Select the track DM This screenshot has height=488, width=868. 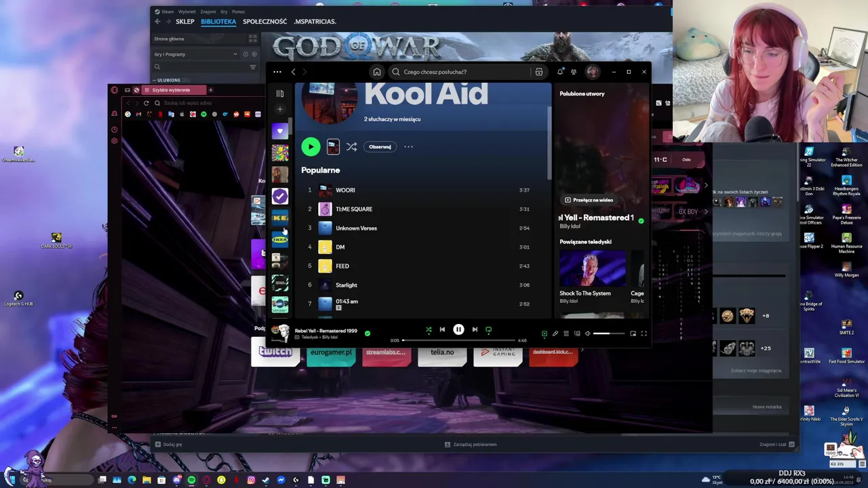340,247
